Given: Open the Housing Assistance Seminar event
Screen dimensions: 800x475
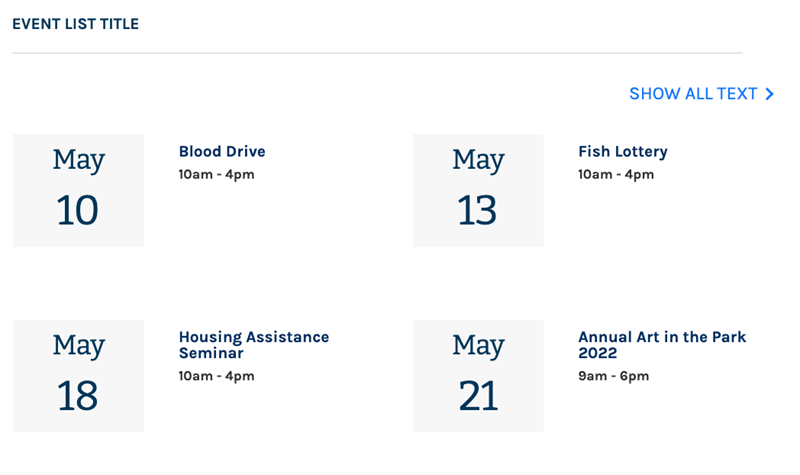Looking at the screenshot, I should pos(254,345).
